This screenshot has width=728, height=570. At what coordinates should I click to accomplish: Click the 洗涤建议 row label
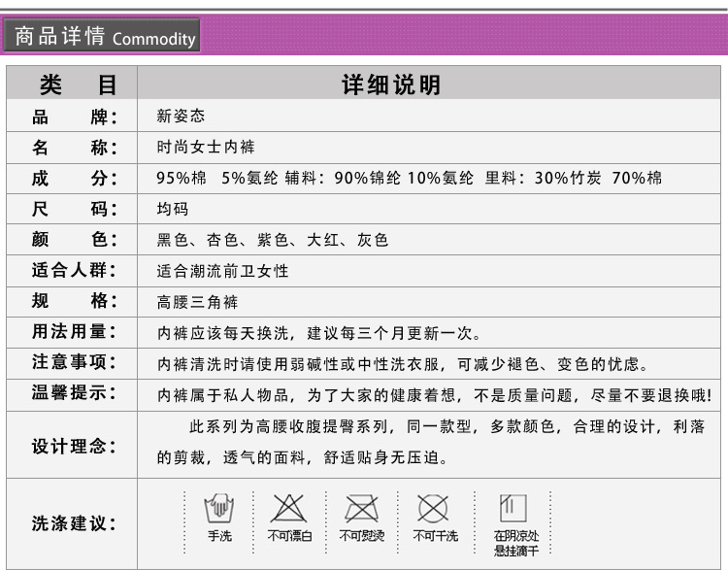pyautogui.click(x=74, y=523)
